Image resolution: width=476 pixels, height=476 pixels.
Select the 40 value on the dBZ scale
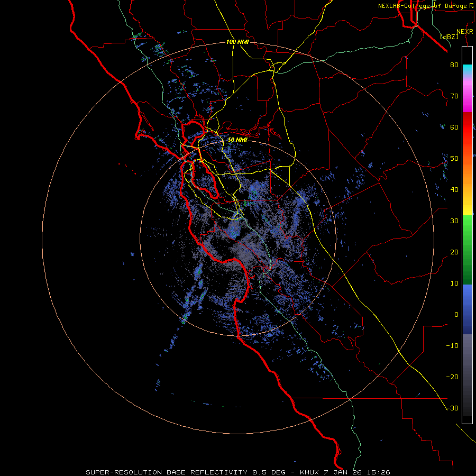point(454,190)
